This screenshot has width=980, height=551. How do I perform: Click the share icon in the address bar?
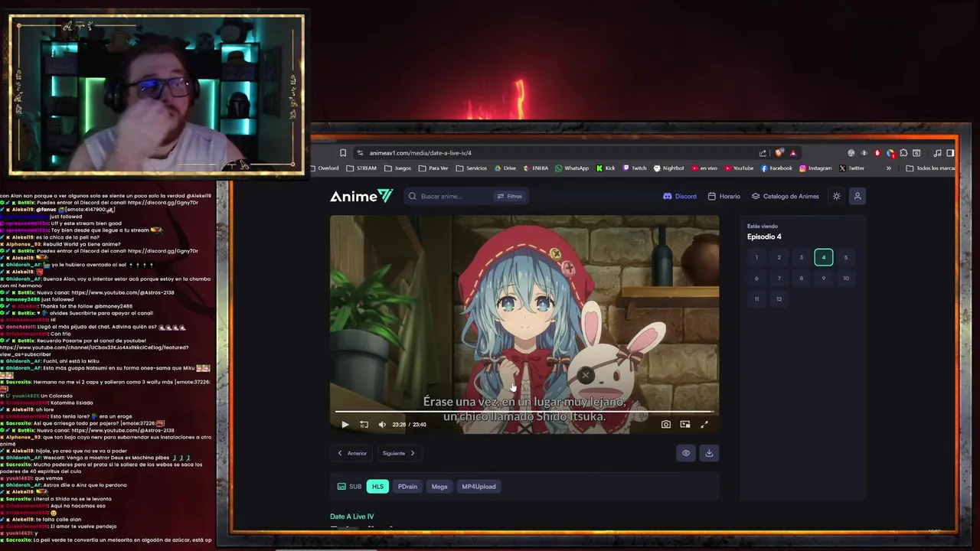tap(763, 153)
